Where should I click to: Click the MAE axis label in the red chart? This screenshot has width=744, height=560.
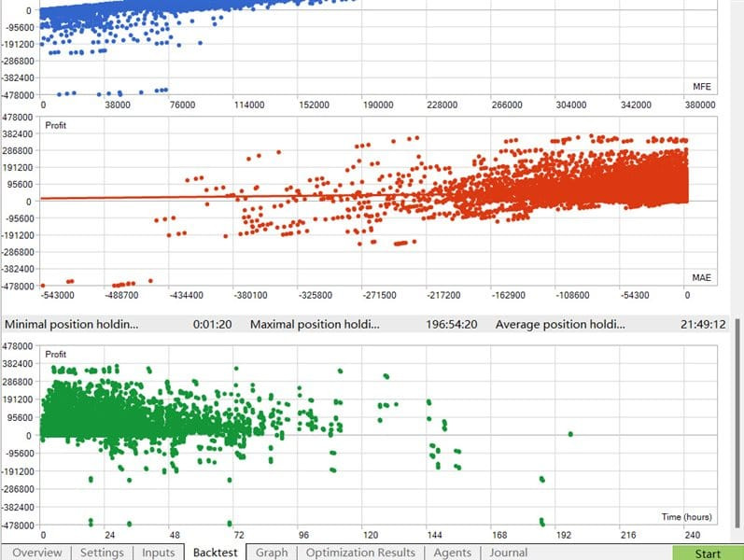[x=702, y=278]
